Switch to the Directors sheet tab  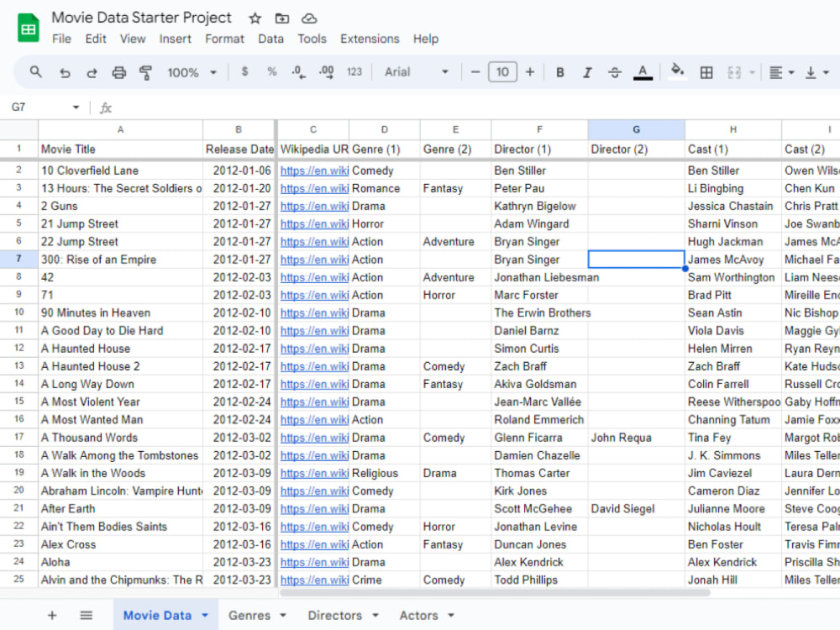tap(336, 615)
